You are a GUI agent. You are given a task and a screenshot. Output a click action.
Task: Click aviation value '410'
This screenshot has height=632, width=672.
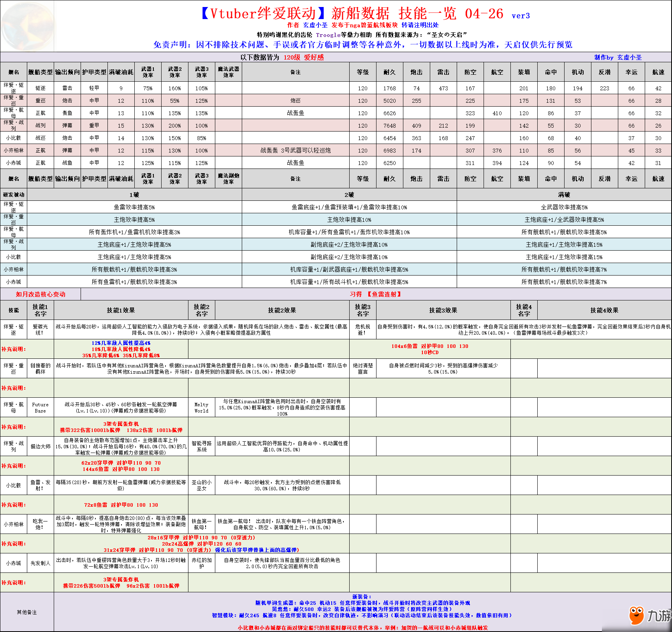coord(497,113)
